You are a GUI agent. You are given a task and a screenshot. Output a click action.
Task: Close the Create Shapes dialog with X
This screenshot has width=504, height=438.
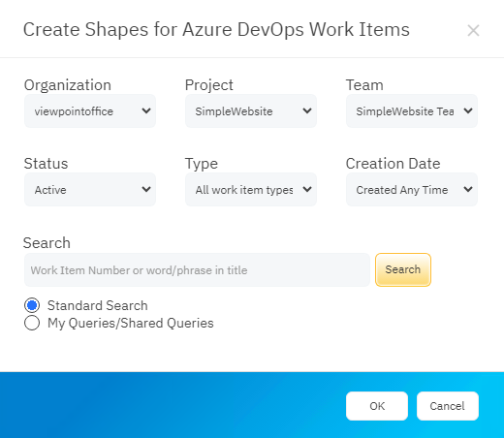473,31
